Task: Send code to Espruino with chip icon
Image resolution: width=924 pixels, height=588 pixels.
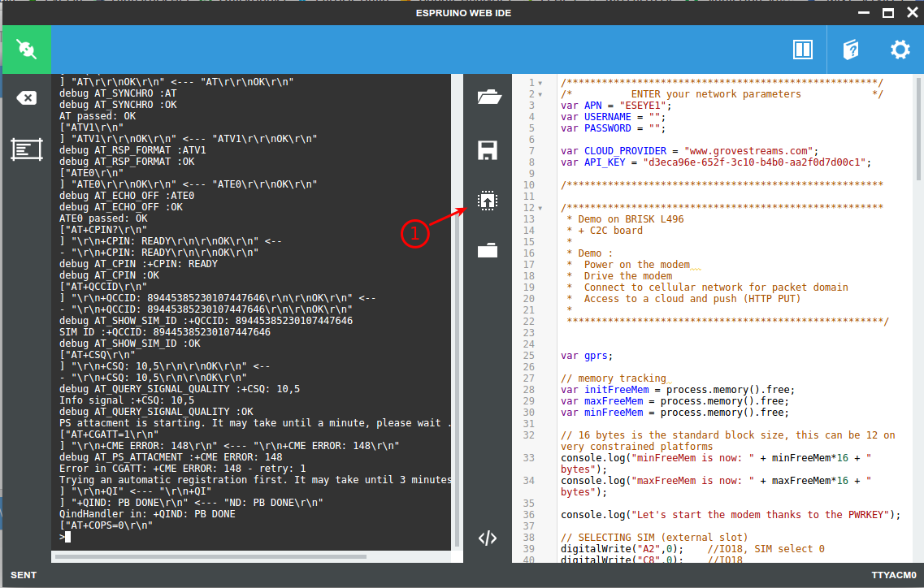Action: (x=488, y=201)
